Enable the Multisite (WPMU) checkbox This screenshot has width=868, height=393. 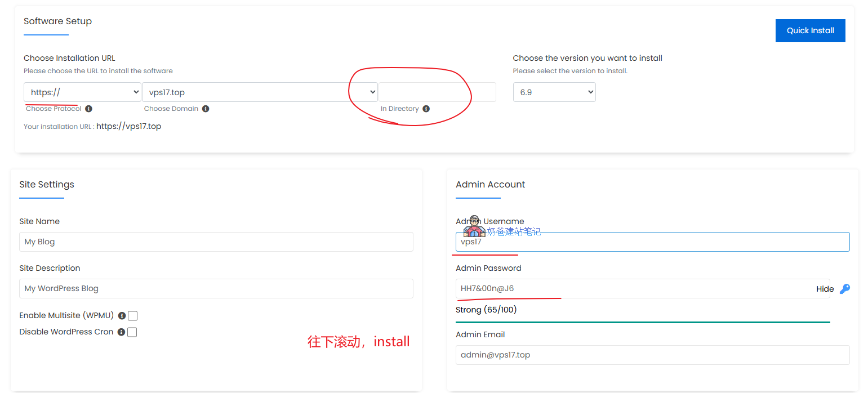pyautogui.click(x=132, y=316)
